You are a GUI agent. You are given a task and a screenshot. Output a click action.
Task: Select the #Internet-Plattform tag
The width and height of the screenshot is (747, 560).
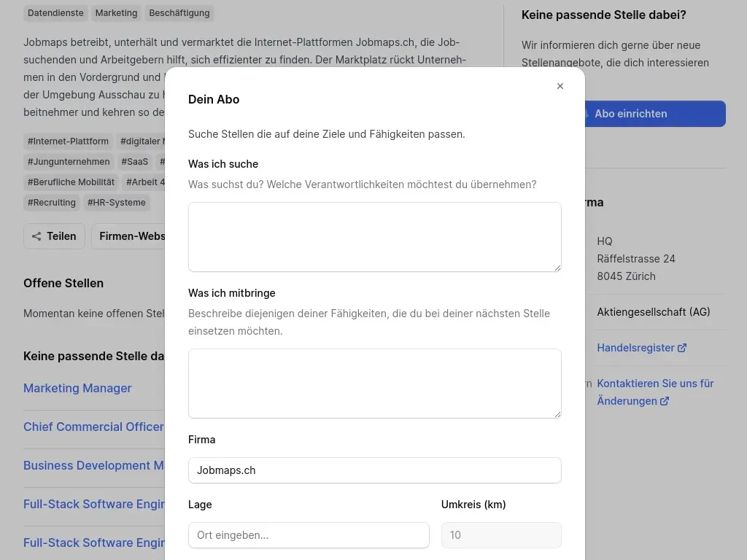68,141
